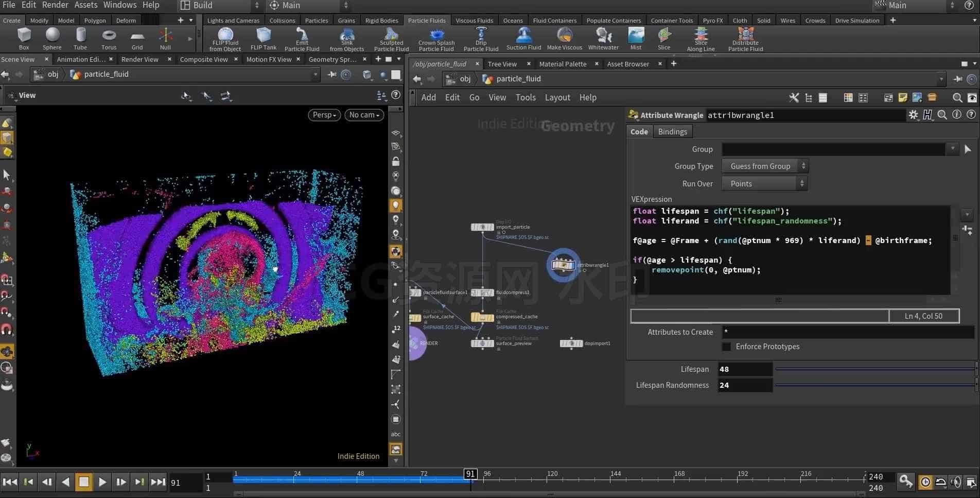Open the Layout menu in network editor
The image size is (980, 498).
click(557, 97)
